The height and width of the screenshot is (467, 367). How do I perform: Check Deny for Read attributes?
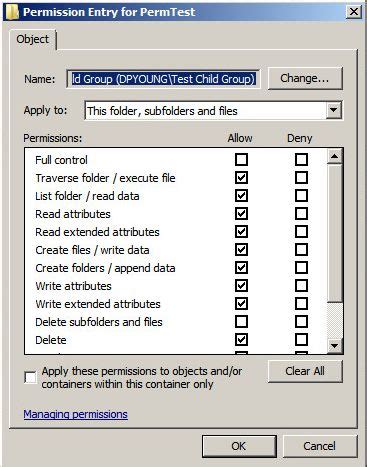click(301, 214)
